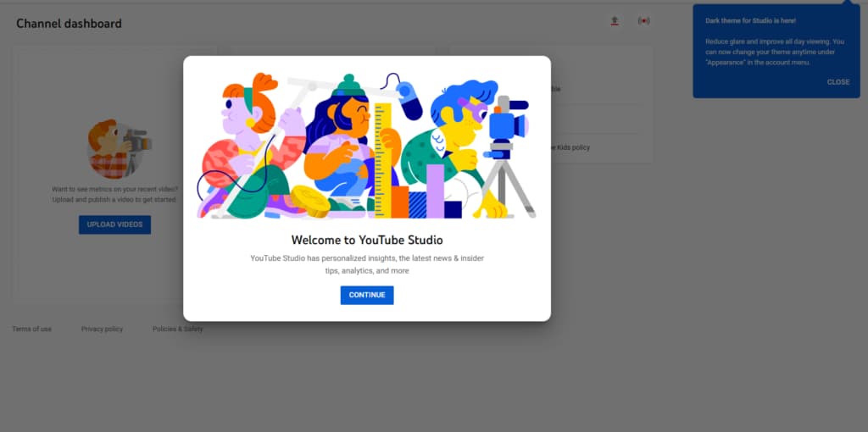This screenshot has width=868, height=432.
Task: Click the 'personalized insights' description text
Action: tap(367, 264)
